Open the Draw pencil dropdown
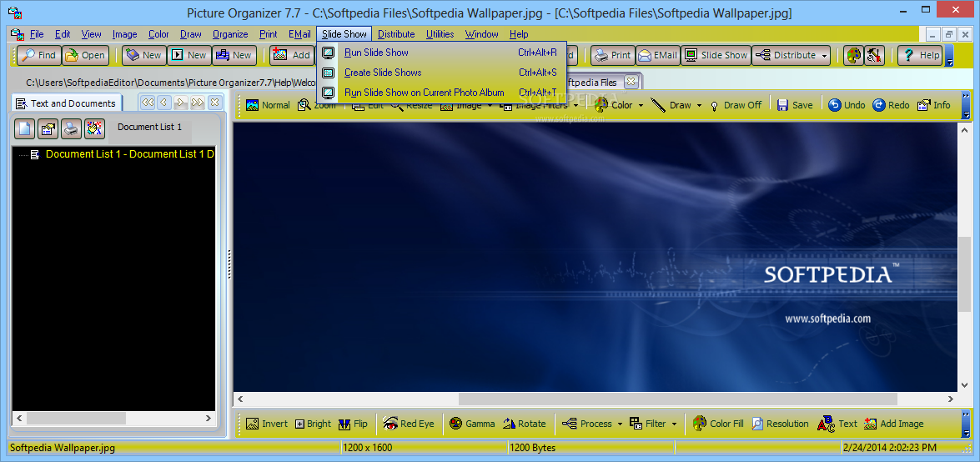The width and height of the screenshot is (980, 462). click(x=700, y=106)
